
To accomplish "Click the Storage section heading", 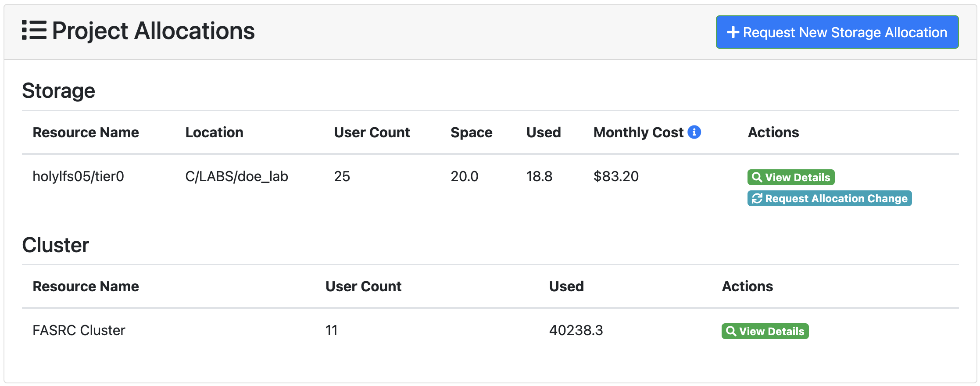I will pyautogui.click(x=58, y=91).
